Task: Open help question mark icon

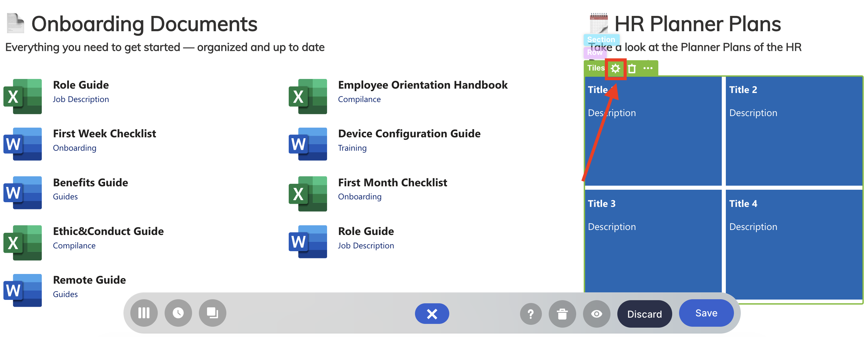Action: click(x=530, y=314)
